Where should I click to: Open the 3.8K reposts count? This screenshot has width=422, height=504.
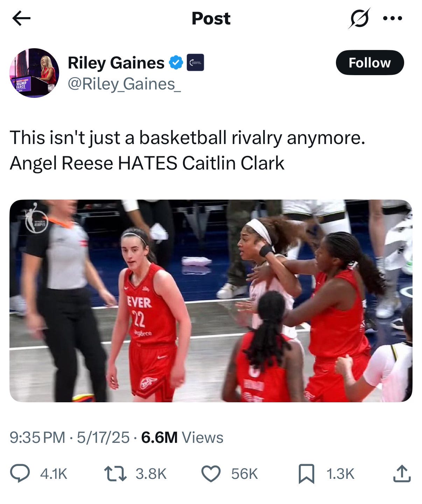[x=151, y=474]
